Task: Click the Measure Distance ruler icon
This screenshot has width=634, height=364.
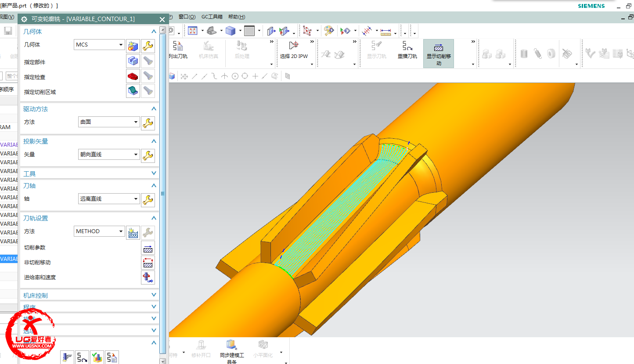Action: tap(385, 32)
